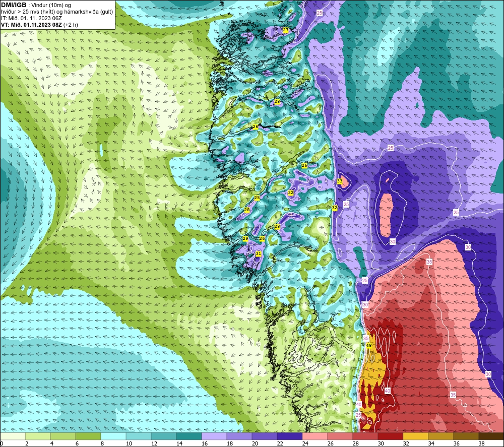Click the 'VT: Mið. 01.11.2023 08Z' valid time
This screenshot has width=504, height=447.
coord(31,25)
